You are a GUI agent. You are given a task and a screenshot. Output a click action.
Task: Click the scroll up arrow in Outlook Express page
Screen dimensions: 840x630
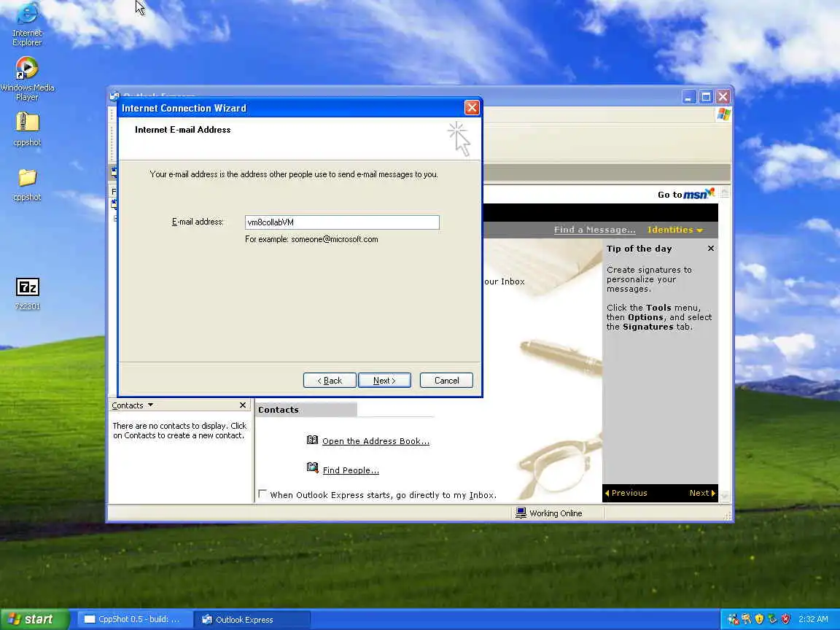[x=724, y=192]
